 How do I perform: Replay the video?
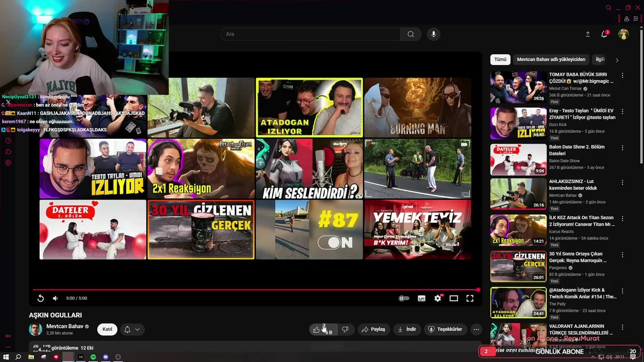click(41, 298)
